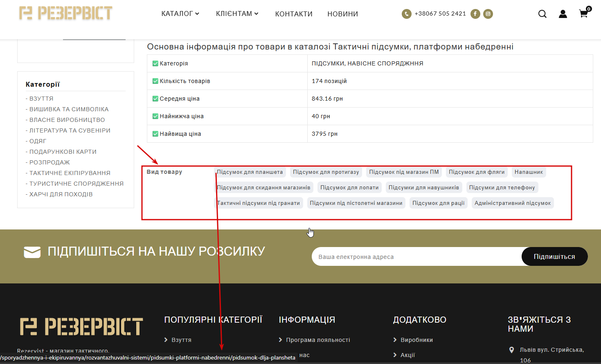601x364 pixels.
Task: Click the table cell '174 позицій'
Action: (x=450, y=81)
